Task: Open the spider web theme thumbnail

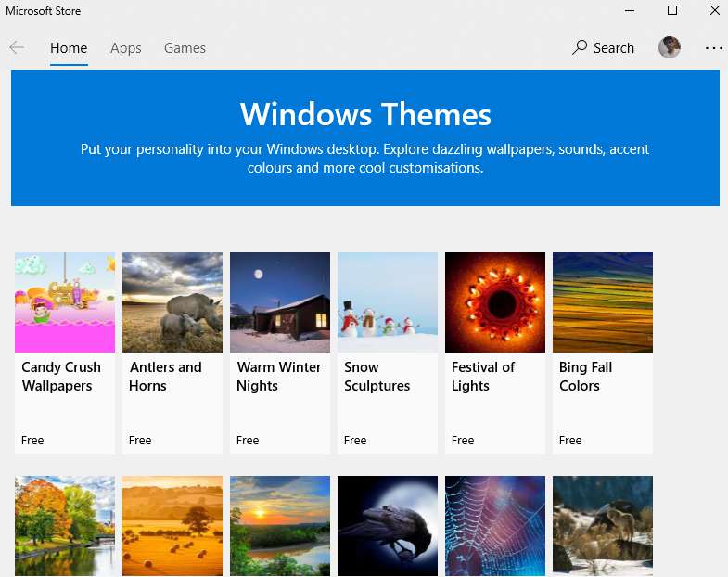Action: coord(495,526)
